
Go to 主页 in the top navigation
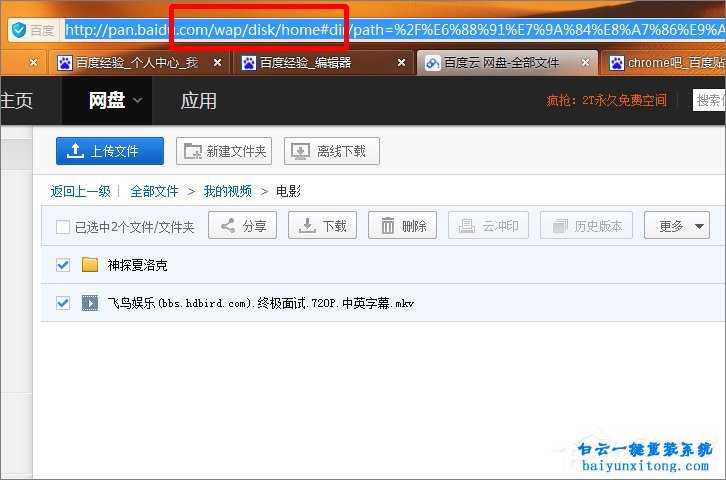[x=17, y=100]
